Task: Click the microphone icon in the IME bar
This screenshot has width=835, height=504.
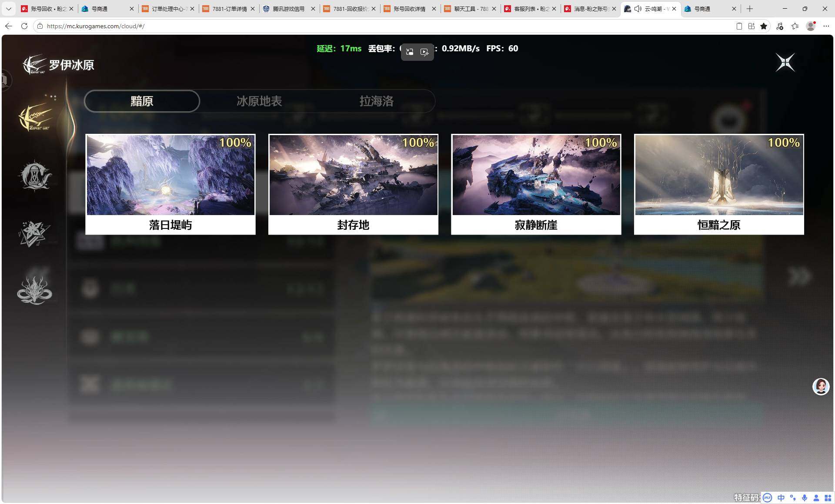Action: click(x=805, y=498)
